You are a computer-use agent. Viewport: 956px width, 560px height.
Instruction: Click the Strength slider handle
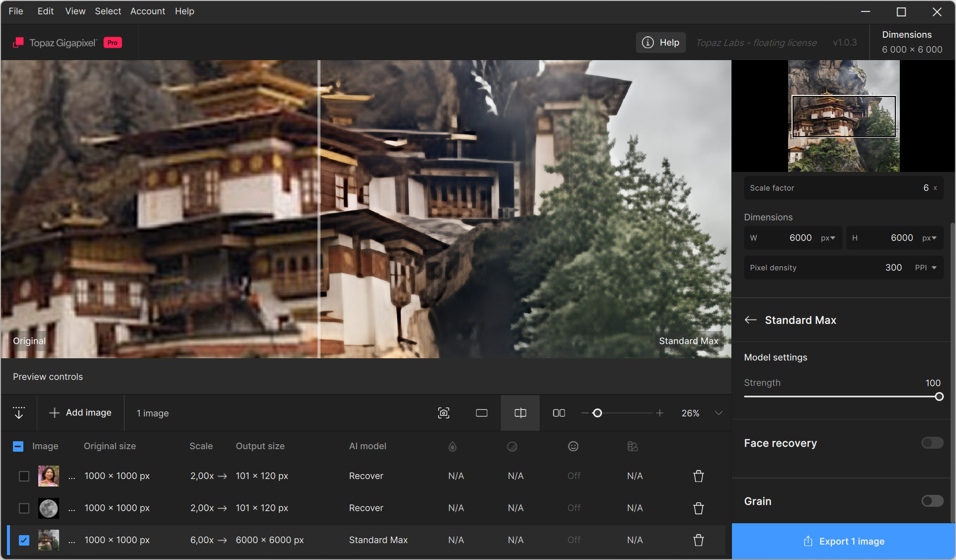939,397
